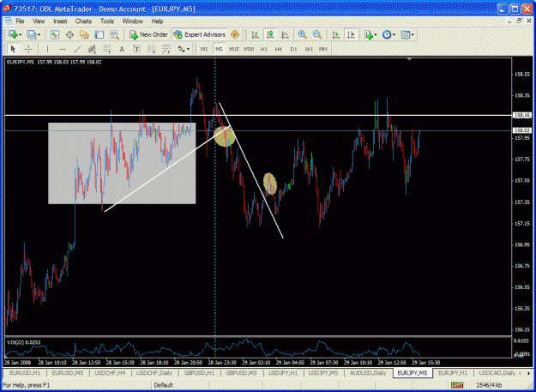Expand the Indicators dropdown arrow
The height and width of the screenshot is (392, 536).
(376, 35)
